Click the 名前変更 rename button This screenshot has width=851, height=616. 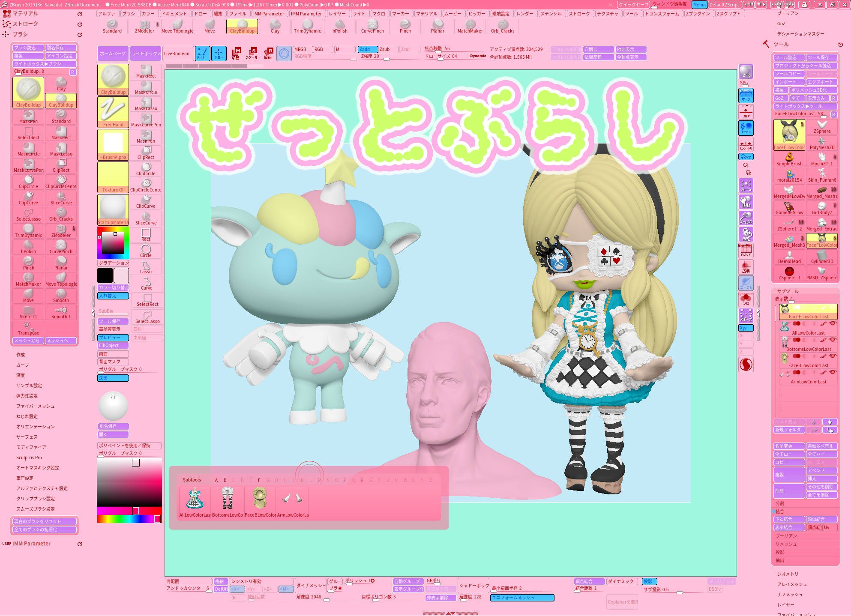(789, 446)
